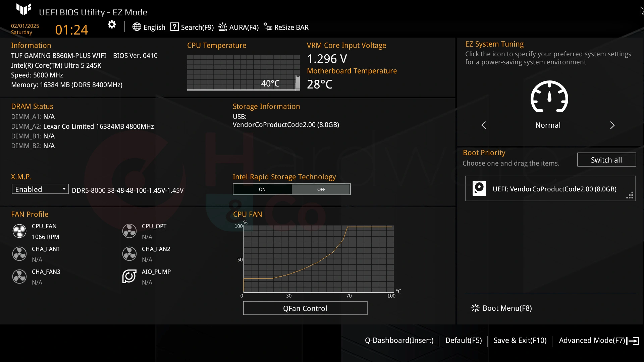Click the DIMM_B2 N/A entry
The height and width of the screenshot is (362, 644).
coord(33,146)
